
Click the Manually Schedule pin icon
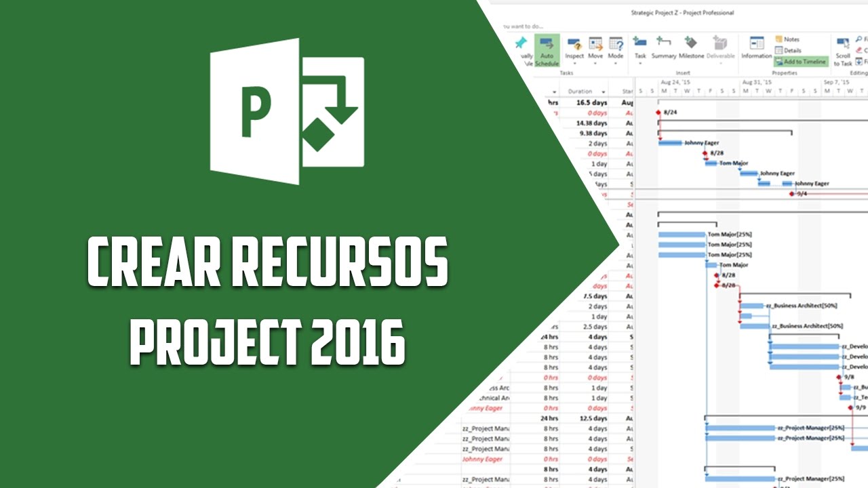point(521,43)
